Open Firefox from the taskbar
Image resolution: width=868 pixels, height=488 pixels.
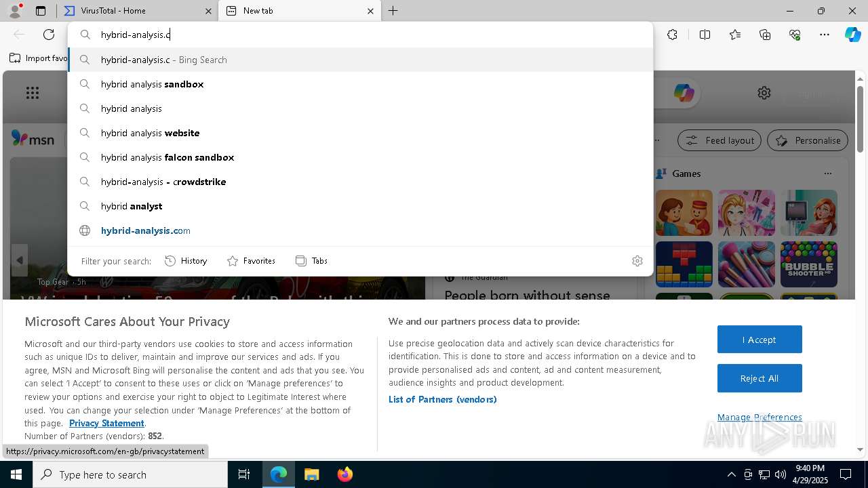pos(344,474)
